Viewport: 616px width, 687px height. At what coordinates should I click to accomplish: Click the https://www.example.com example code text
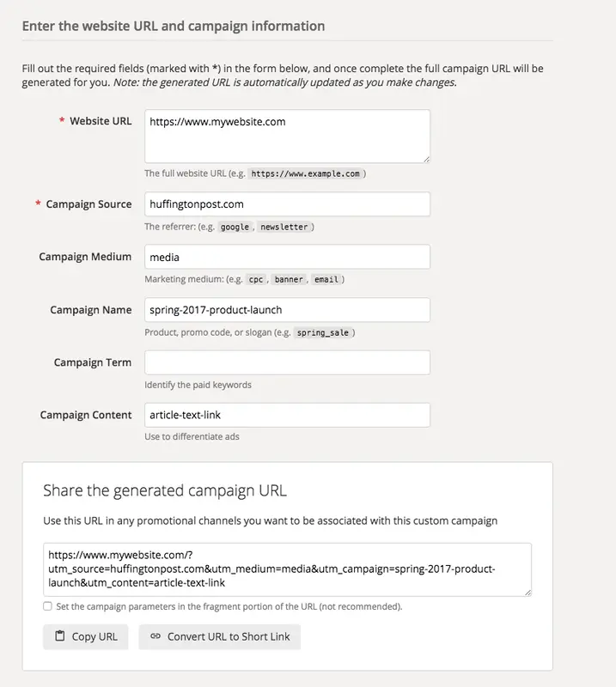[x=306, y=173]
